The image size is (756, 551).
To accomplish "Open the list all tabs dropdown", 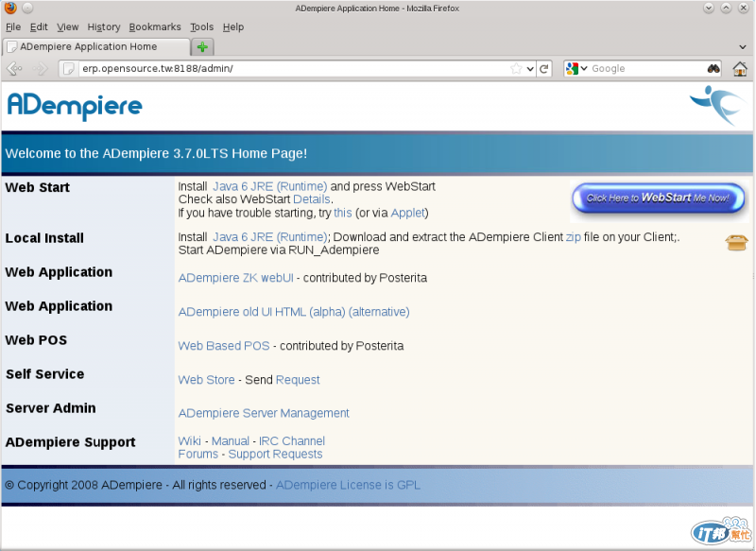I will pyautogui.click(x=743, y=47).
